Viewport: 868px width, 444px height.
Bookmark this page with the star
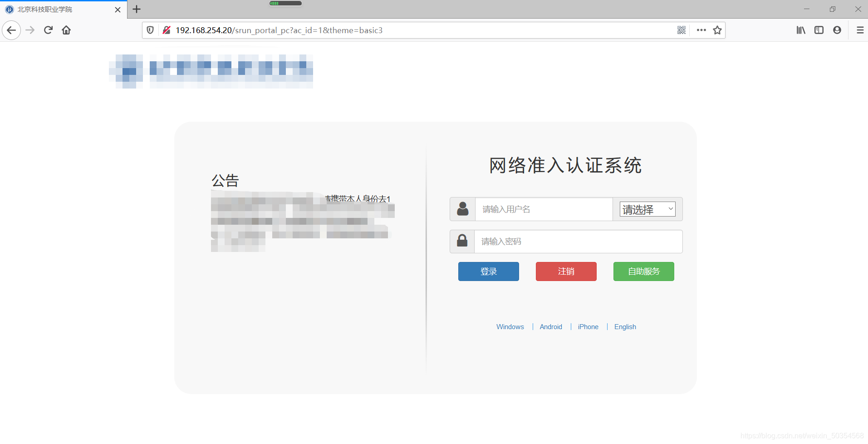tap(717, 30)
